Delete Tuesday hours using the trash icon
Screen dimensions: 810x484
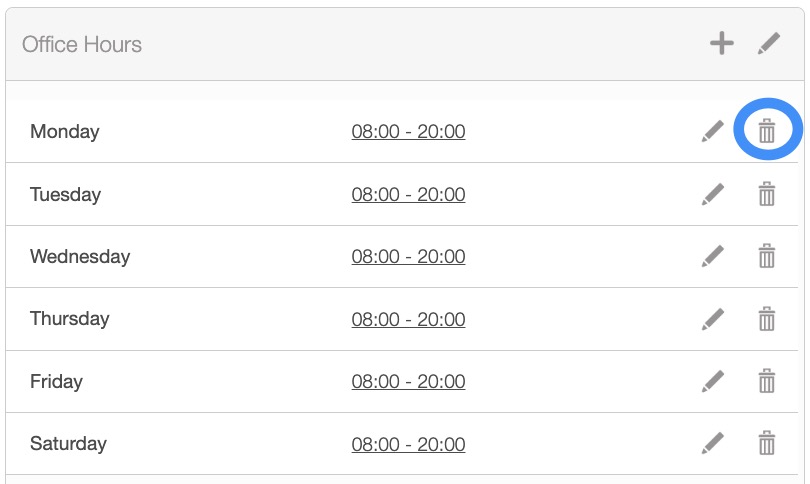[767, 194]
